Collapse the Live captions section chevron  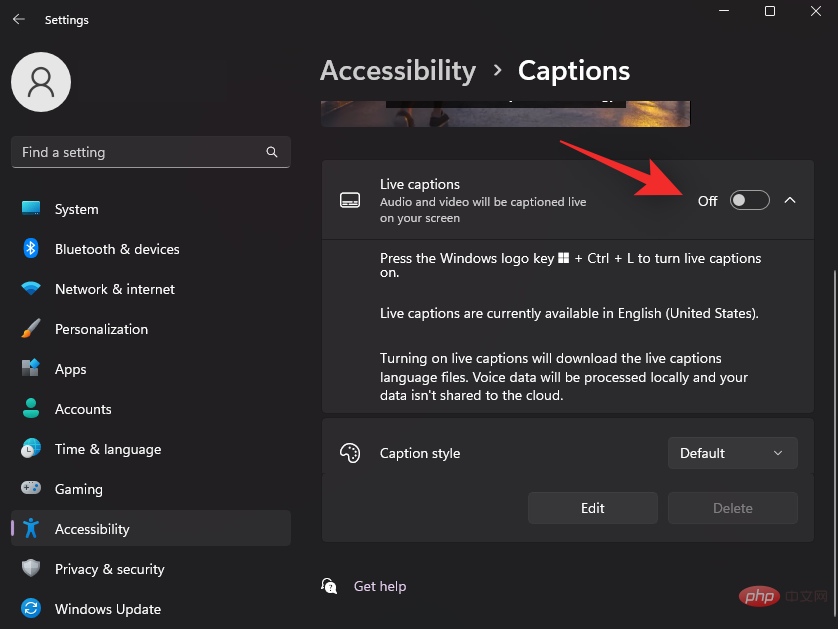point(790,200)
